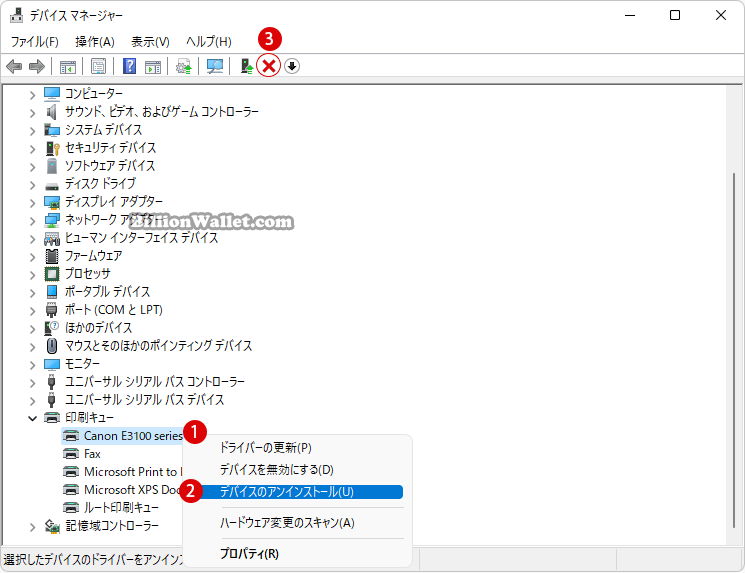Click the mouse icon for マウス devices
This screenshot has width=745, height=573.
click(x=52, y=345)
